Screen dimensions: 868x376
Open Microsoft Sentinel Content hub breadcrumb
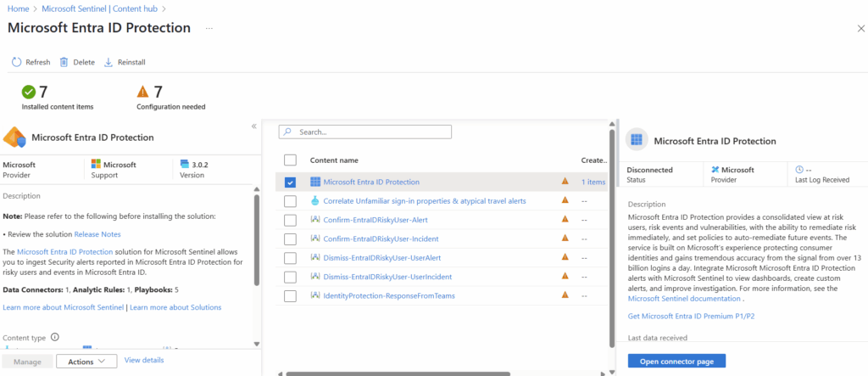(x=101, y=8)
